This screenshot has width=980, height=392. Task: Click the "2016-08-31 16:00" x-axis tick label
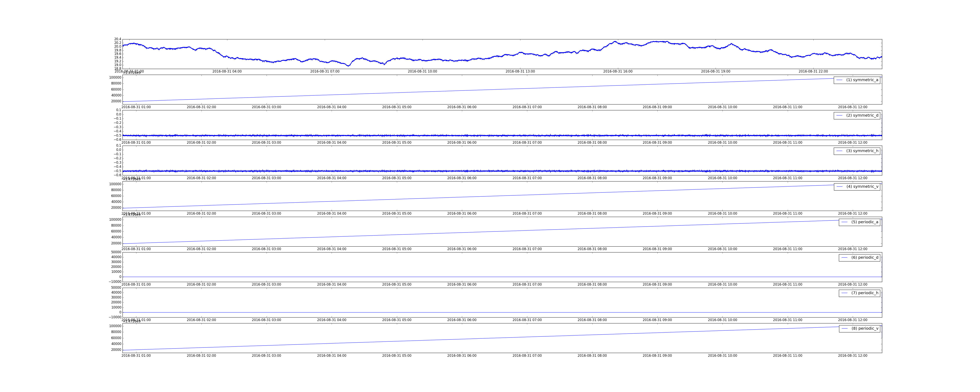click(618, 72)
